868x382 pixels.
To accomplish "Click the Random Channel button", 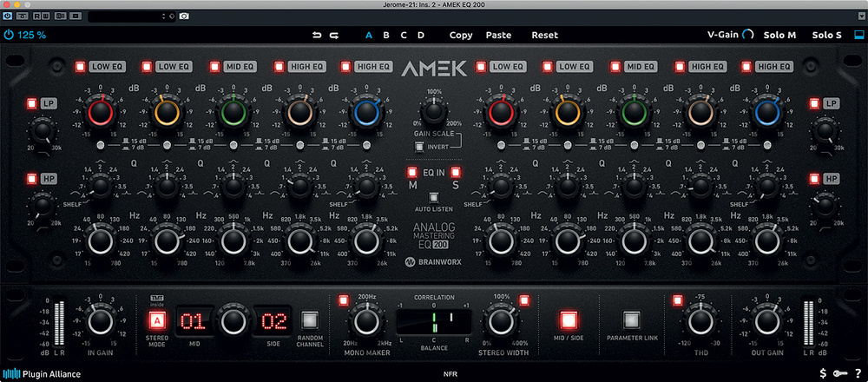I will [310, 320].
